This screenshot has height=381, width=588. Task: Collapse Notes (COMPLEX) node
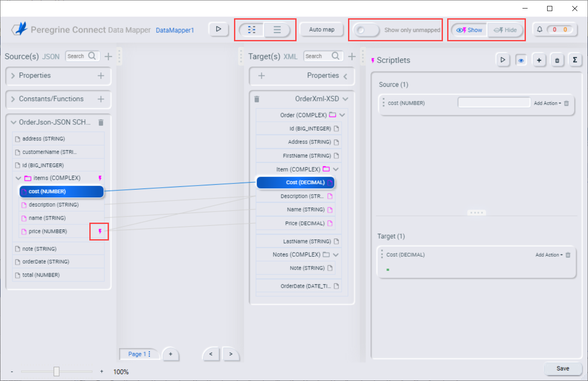point(336,255)
